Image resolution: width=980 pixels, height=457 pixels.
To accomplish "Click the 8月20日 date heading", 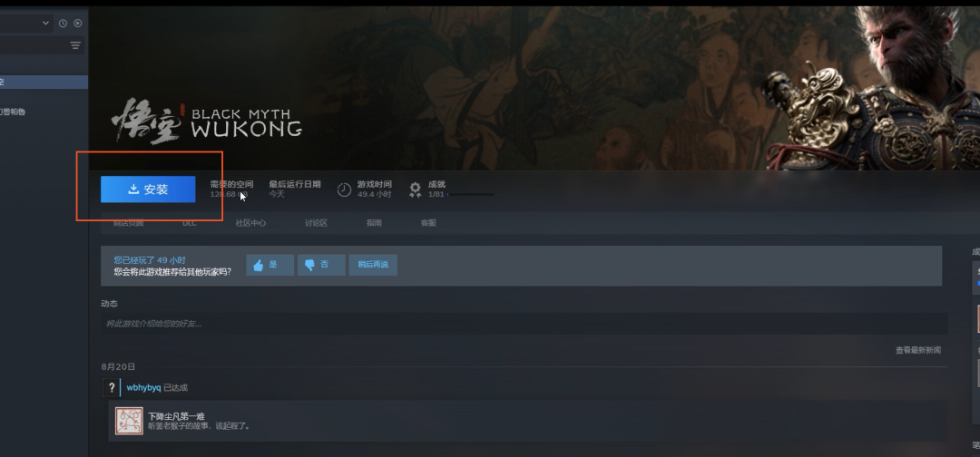I will 118,366.
